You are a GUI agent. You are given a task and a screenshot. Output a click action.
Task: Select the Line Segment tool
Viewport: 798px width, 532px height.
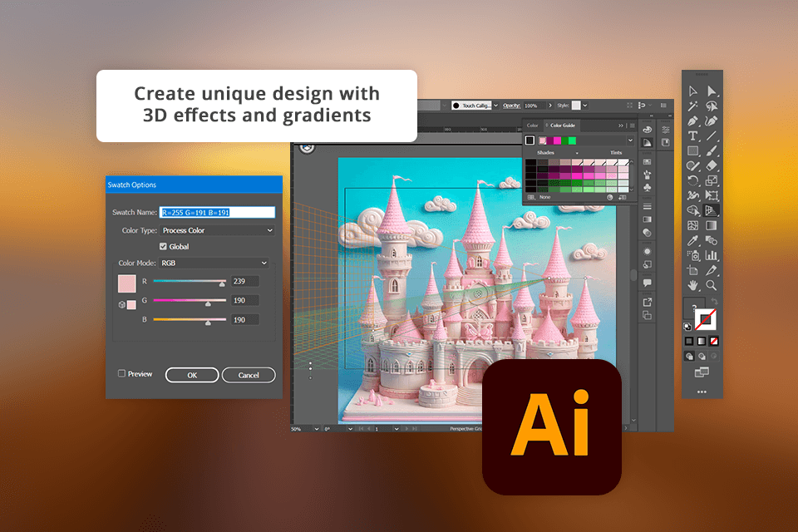[712, 136]
